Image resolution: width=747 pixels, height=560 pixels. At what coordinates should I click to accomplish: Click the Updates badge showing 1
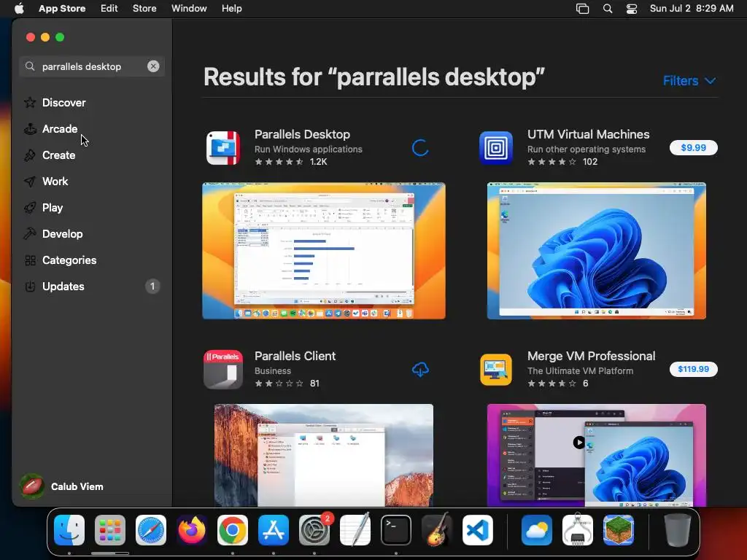(152, 286)
